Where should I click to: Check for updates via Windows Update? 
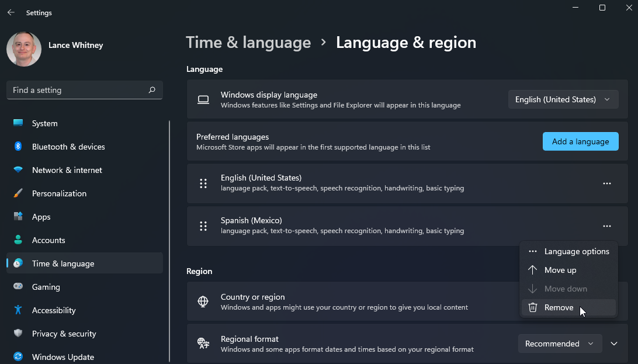61,356
